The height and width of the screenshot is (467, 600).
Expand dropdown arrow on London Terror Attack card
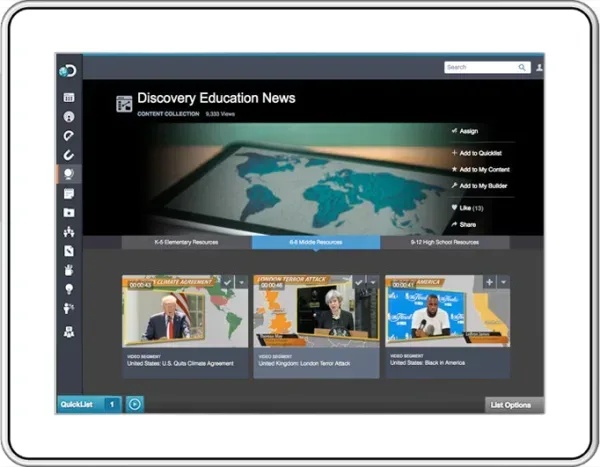pyautogui.click(x=373, y=283)
